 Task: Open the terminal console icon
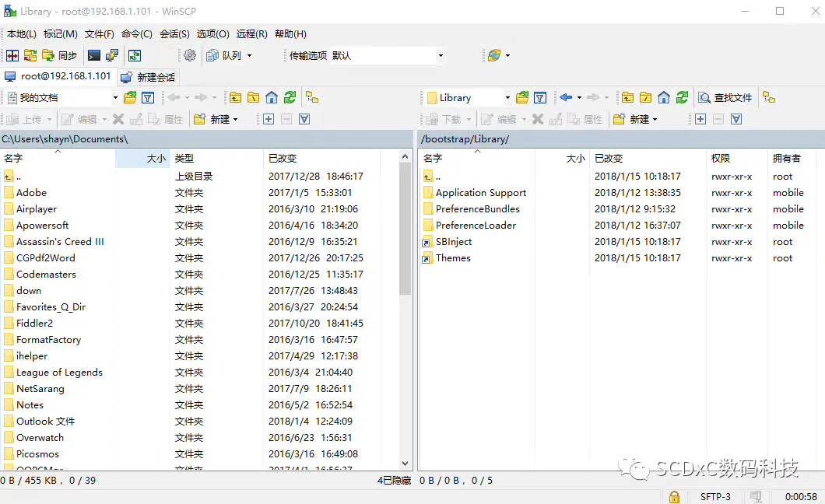click(94, 55)
